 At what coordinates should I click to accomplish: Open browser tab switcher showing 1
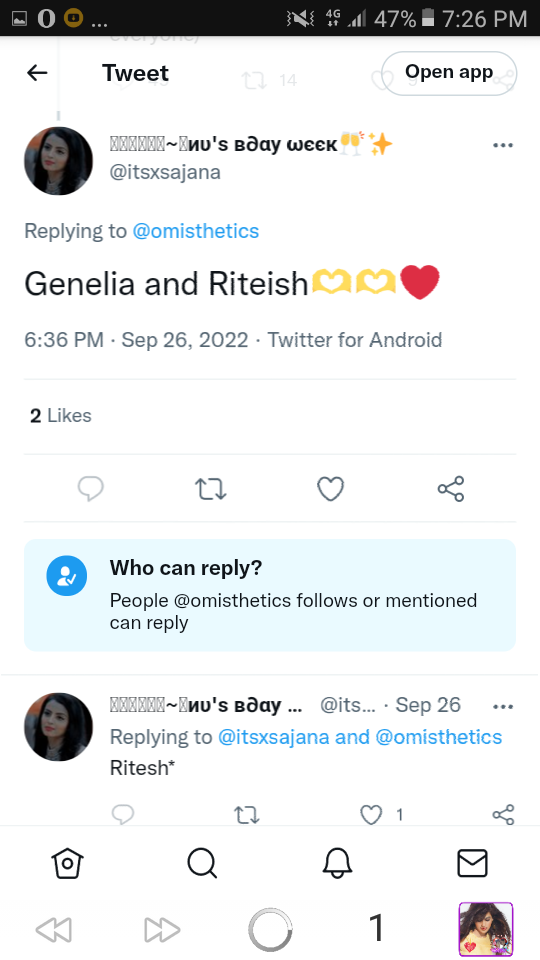[x=377, y=928]
